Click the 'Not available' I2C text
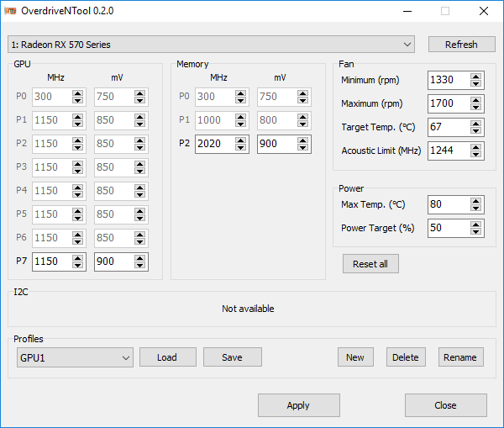The height and width of the screenshot is (428, 504). tap(248, 309)
